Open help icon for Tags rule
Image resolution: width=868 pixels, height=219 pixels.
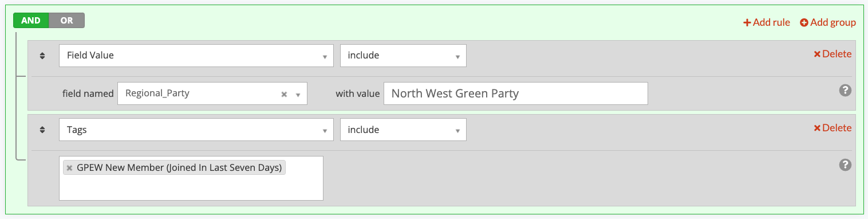(845, 165)
